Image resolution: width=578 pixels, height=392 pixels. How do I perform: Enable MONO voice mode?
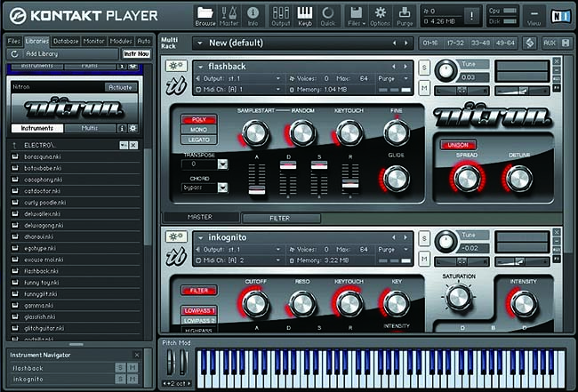pyautogui.click(x=198, y=129)
